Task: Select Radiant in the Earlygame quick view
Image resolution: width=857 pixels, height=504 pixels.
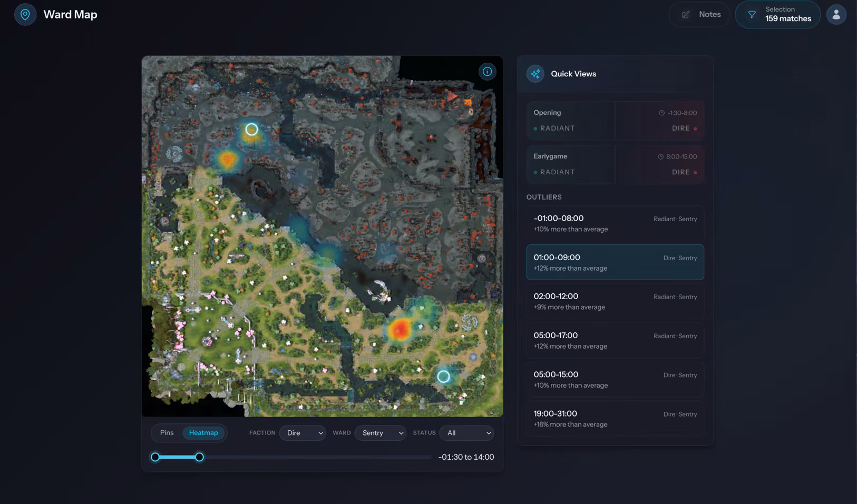Action: click(554, 172)
